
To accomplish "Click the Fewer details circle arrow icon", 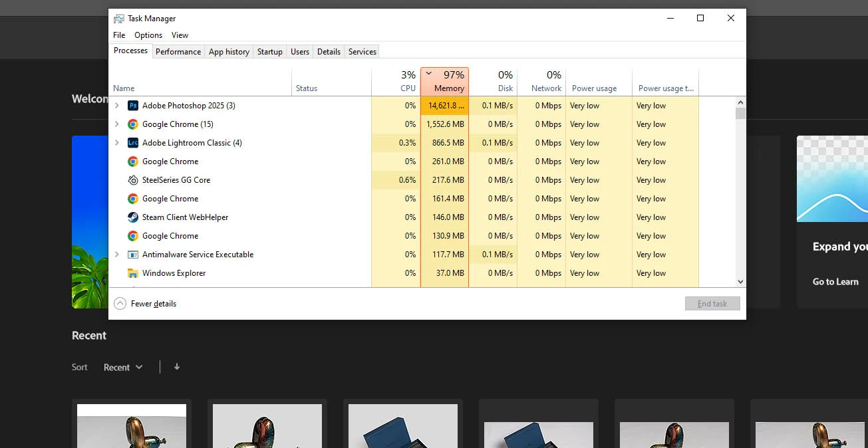I will click(120, 304).
